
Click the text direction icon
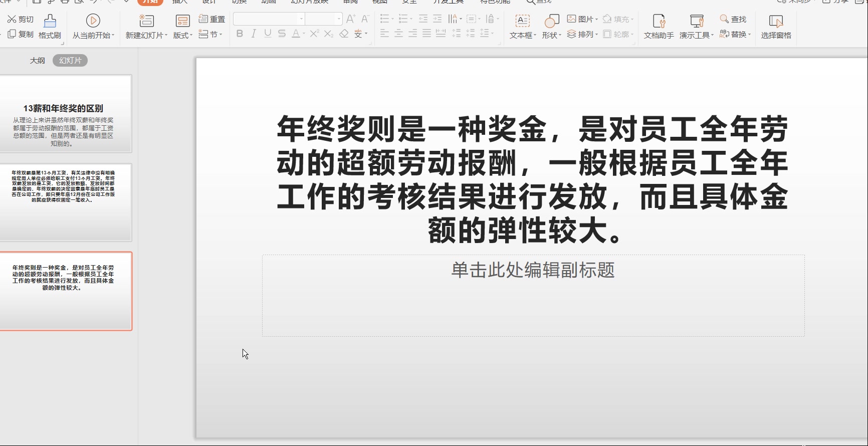coord(453,19)
